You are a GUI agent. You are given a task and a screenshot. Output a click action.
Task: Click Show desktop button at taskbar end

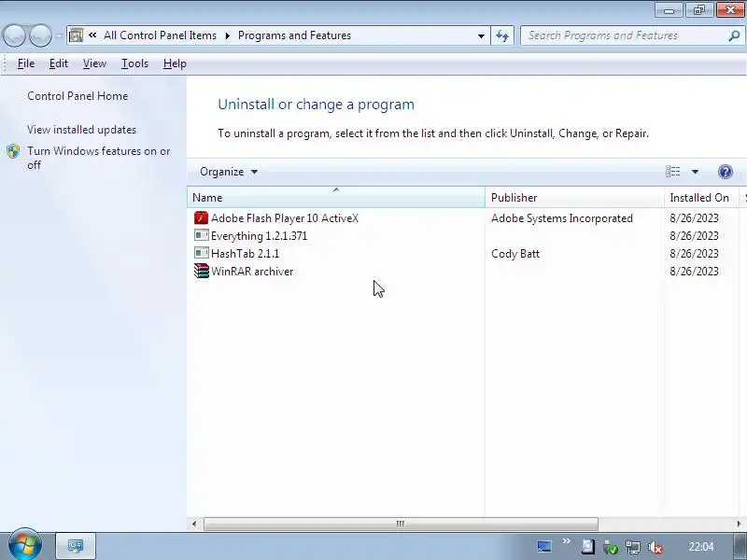741,546
